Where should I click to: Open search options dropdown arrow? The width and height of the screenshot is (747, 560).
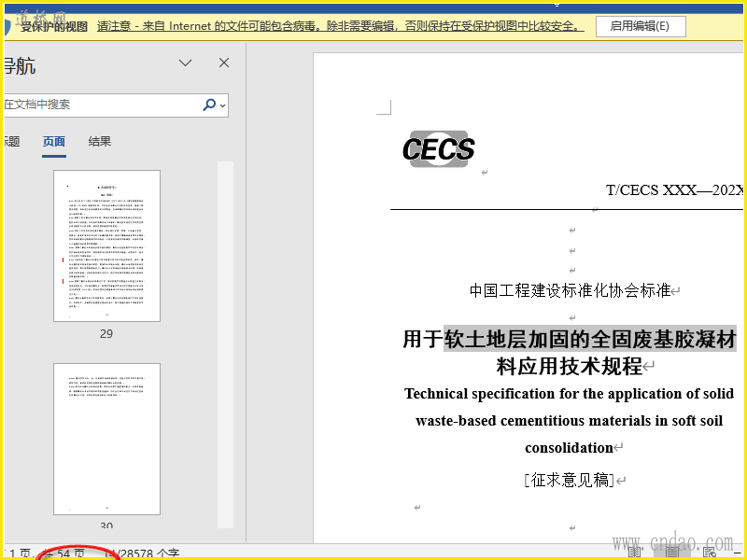(222, 105)
